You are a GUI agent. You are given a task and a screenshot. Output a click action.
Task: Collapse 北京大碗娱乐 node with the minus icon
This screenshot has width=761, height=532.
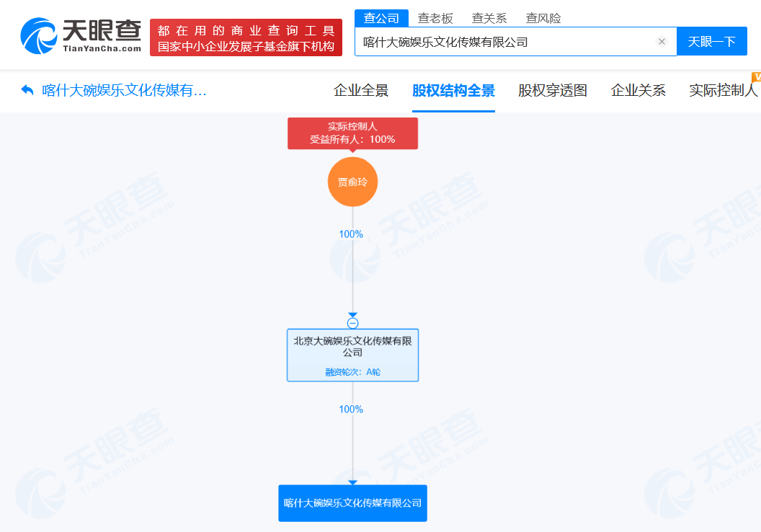pos(352,322)
